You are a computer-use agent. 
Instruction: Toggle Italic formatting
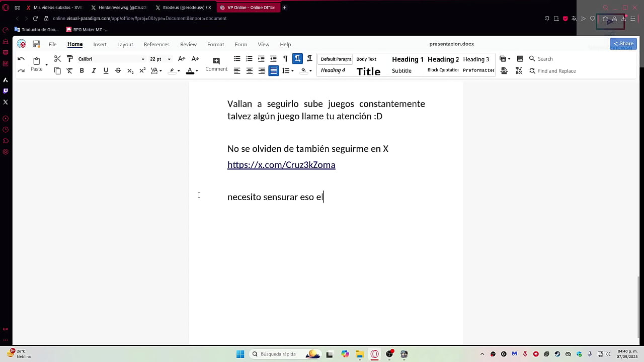point(94,71)
